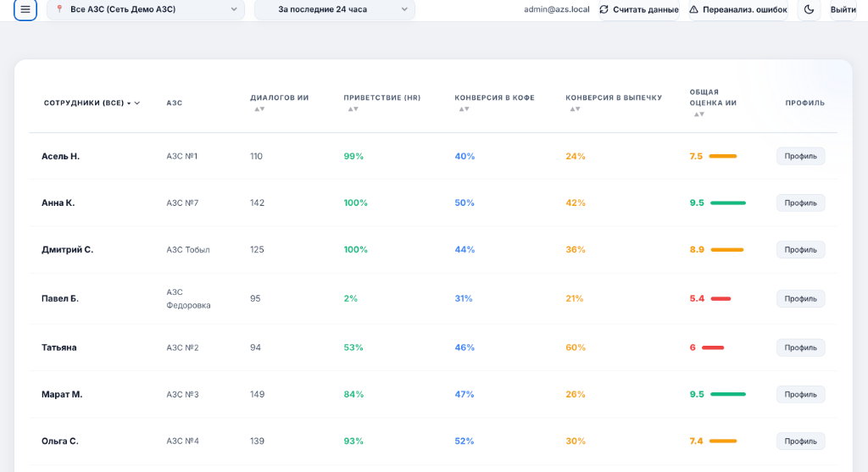Open profile of Анна К.
868x472 pixels.
point(800,203)
